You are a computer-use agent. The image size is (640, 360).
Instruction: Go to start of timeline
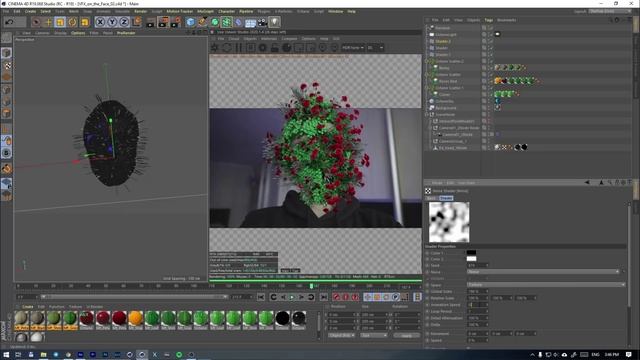[x=261, y=297]
